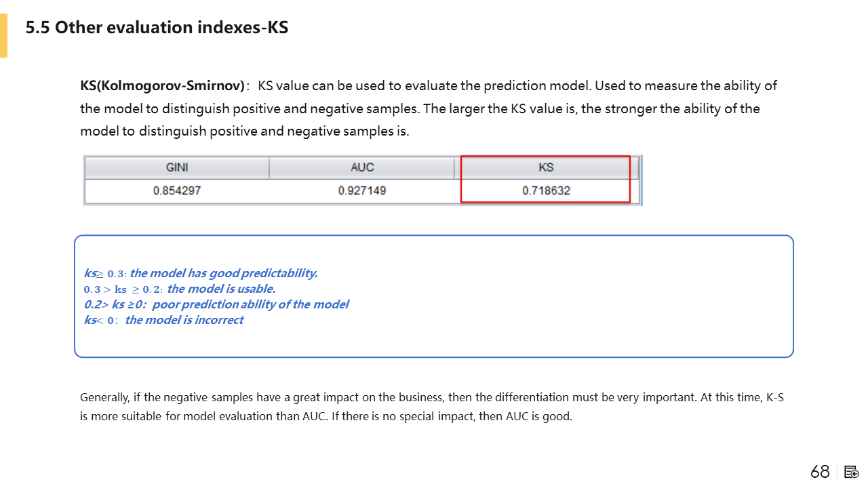This screenshot has height=488, width=868.
Task: Select the KS column header
Action: (x=546, y=167)
